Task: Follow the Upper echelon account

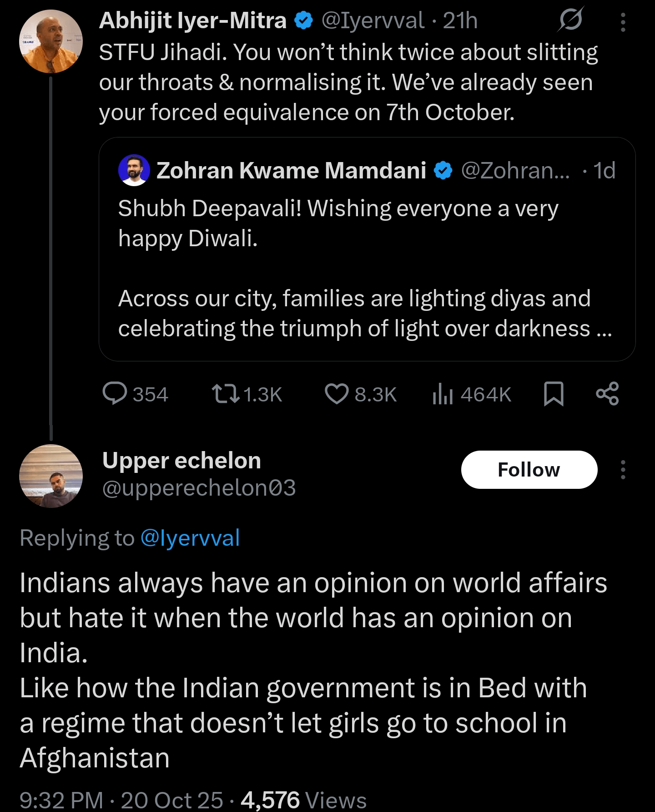Action: 529,470
